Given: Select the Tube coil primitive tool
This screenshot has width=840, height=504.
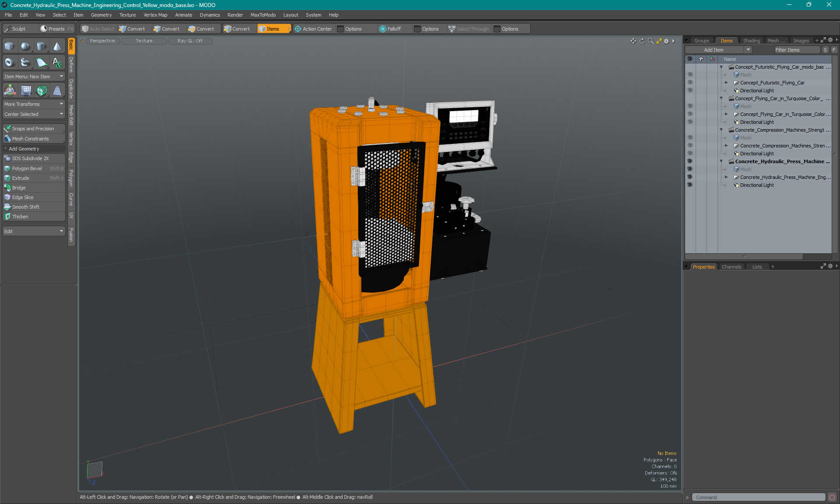Looking at the screenshot, I should click(25, 63).
